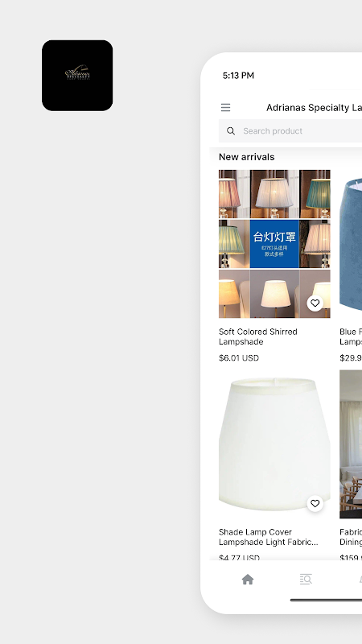Open the shirred lampshade collage image
The height and width of the screenshot is (644, 362).
pyautogui.click(x=274, y=244)
